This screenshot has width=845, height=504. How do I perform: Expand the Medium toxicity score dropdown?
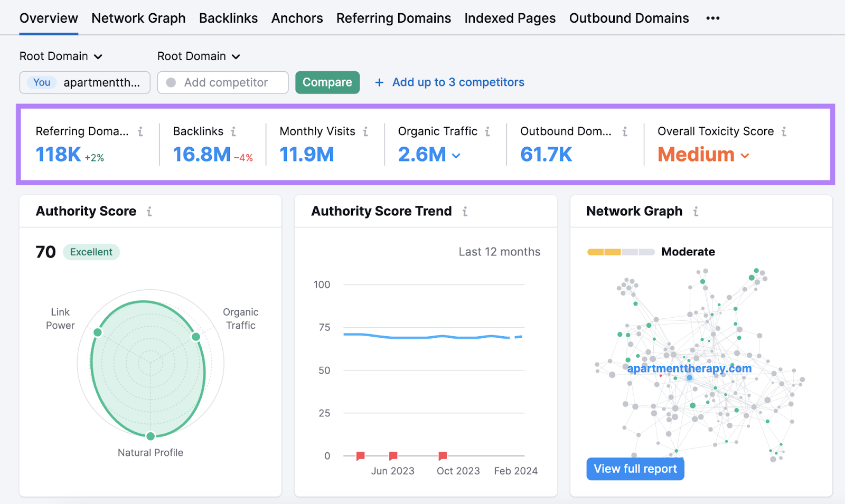(x=745, y=156)
